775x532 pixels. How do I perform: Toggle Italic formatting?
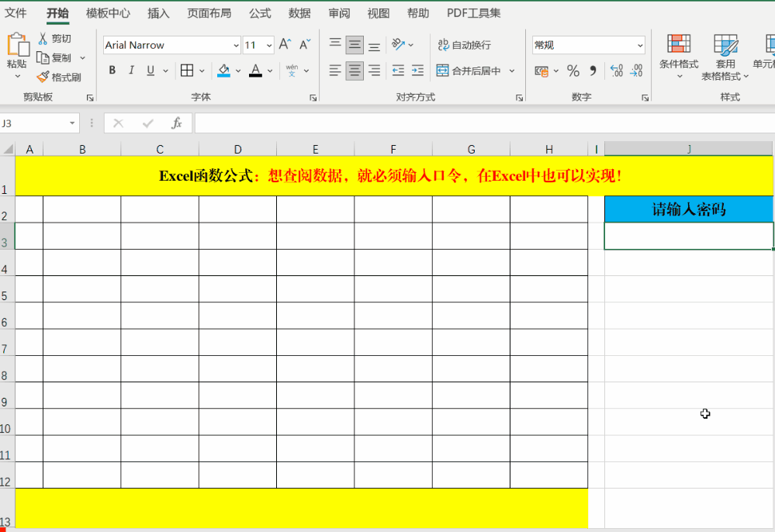pyautogui.click(x=131, y=71)
